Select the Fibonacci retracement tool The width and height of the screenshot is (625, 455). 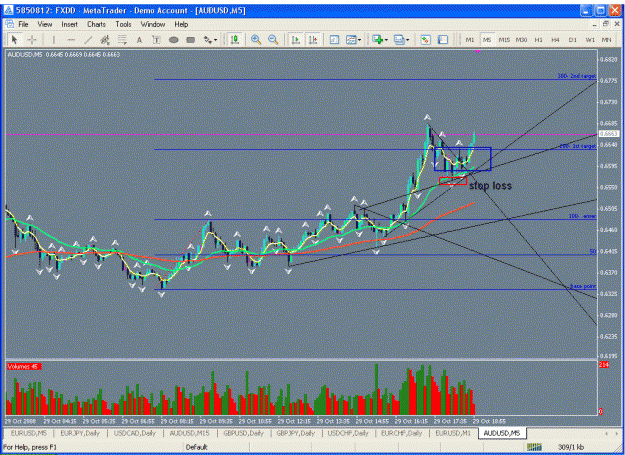tap(122, 39)
